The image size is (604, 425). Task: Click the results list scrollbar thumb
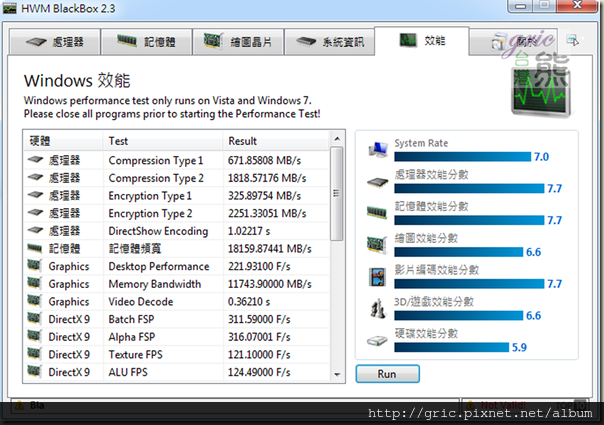click(x=337, y=193)
